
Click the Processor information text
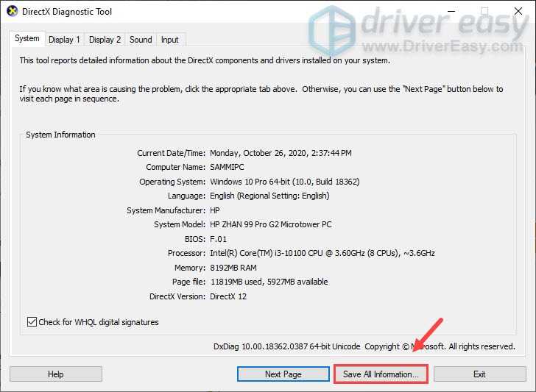click(322, 253)
